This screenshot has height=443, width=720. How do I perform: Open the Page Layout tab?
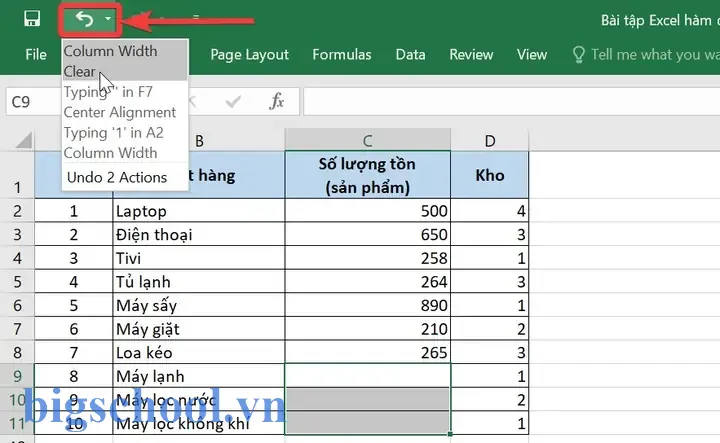point(249,55)
